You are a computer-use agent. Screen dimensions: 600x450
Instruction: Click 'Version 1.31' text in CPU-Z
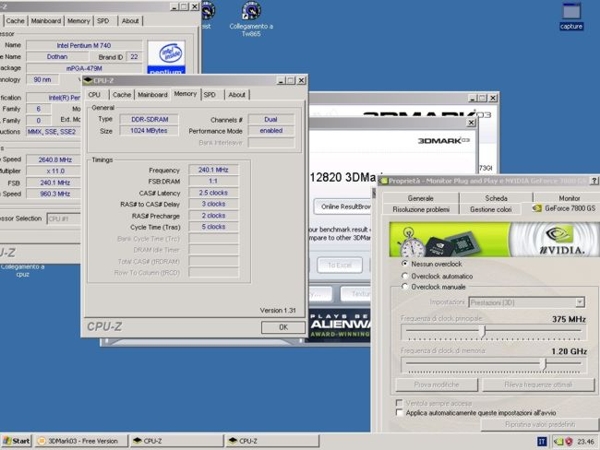click(277, 310)
